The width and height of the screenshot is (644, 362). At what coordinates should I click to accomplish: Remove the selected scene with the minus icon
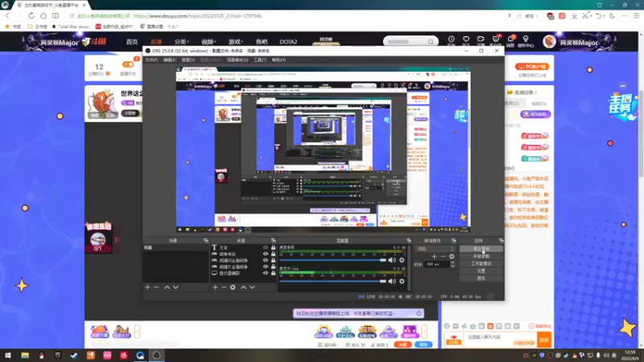click(156, 287)
